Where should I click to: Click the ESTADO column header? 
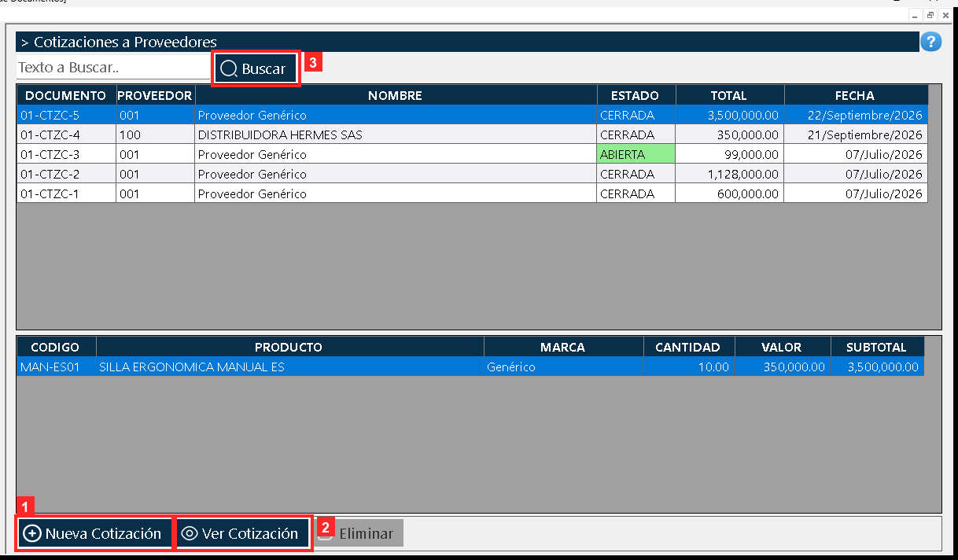[636, 95]
